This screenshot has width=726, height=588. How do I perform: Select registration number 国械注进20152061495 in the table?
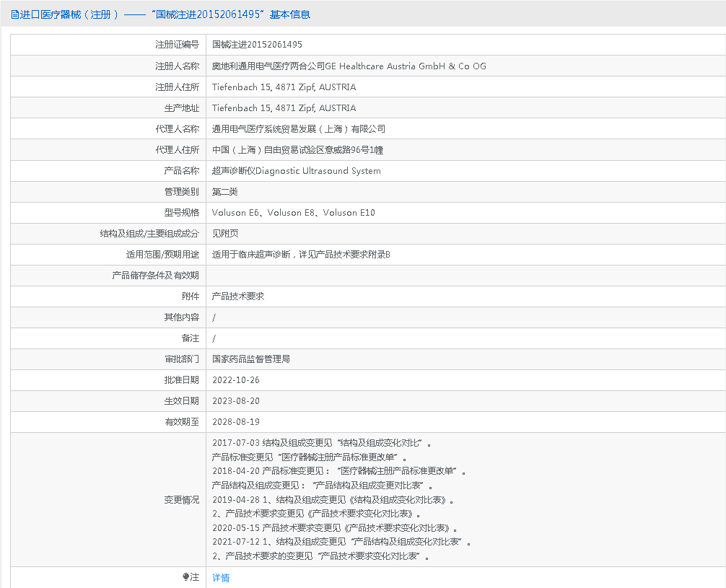(257, 45)
